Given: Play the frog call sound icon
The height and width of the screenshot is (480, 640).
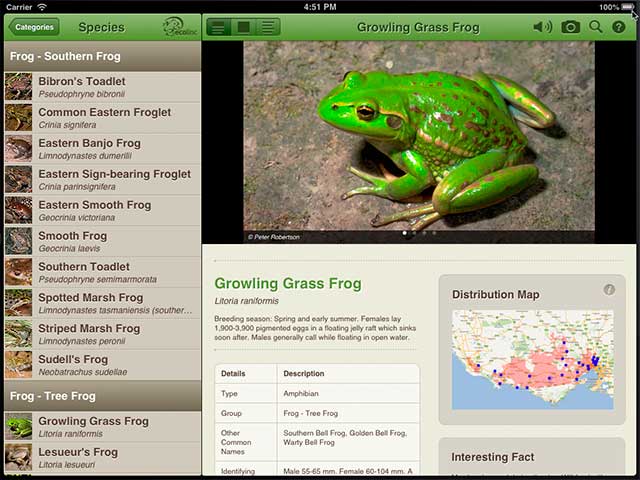Looking at the screenshot, I should pyautogui.click(x=542, y=27).
